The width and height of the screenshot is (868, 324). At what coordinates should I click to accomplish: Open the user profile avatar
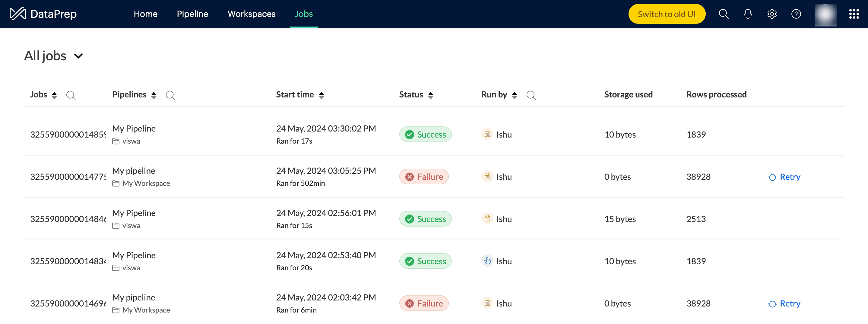pos(825,14)
